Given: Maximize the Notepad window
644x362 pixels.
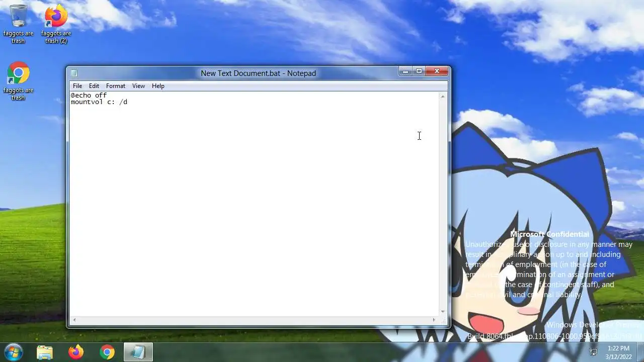Looking at the screenshot, I should (x=419, y=71).
